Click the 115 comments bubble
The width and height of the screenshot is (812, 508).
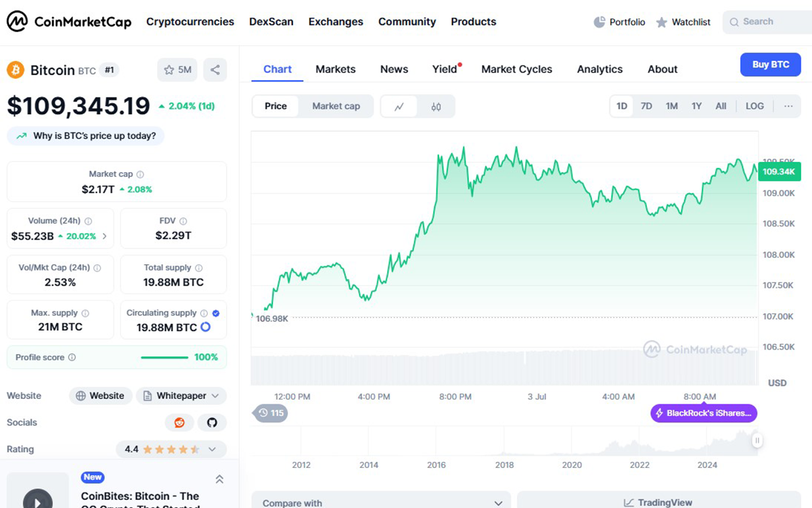point(270,413)
